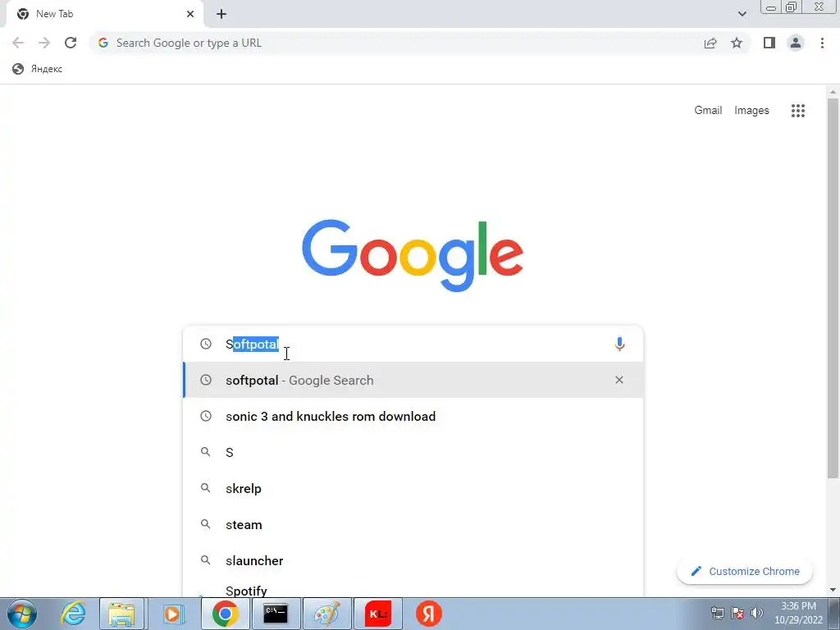Open the Яндекс bookmark
The height and width of the screenshot is (630, 840).
[x=38, y=69]
